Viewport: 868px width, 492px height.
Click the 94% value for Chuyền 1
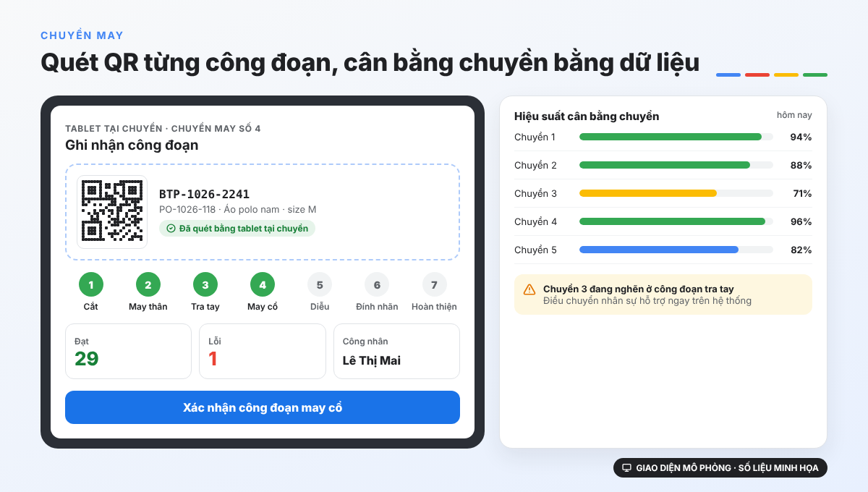click(801, 137)
